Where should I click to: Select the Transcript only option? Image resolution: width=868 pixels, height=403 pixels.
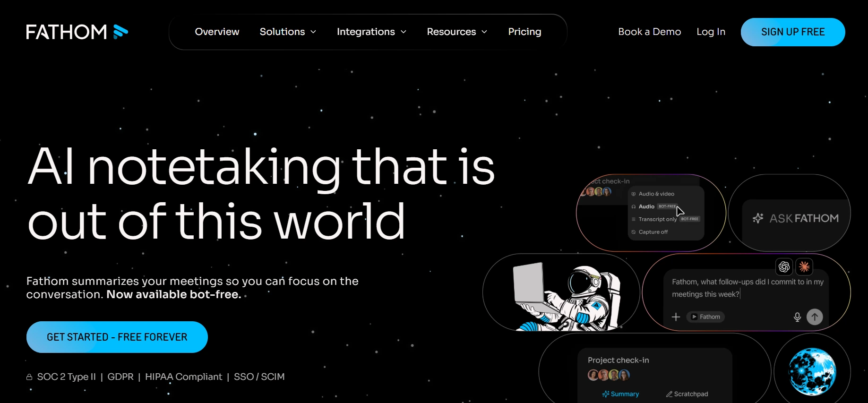click(666, 219)
